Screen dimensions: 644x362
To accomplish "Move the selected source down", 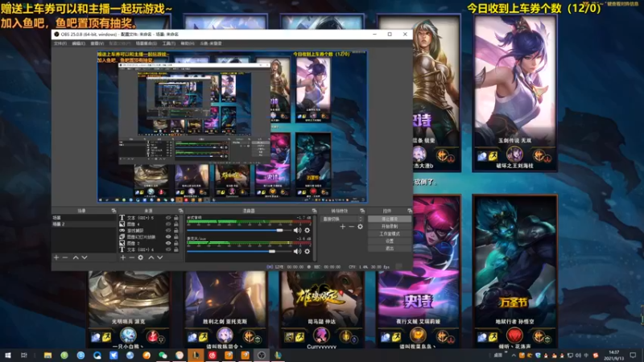I will [159, 257].
